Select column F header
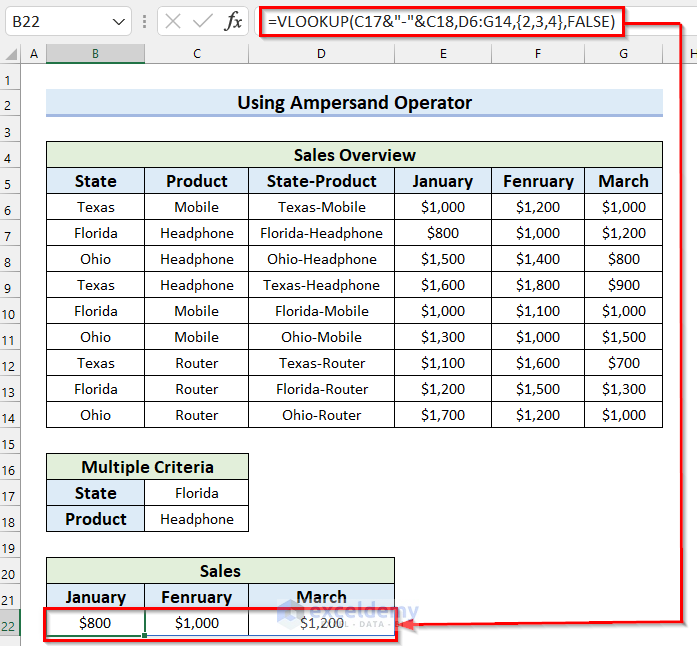Viewport: 697px width, 646px height. [x=538, y=54]
